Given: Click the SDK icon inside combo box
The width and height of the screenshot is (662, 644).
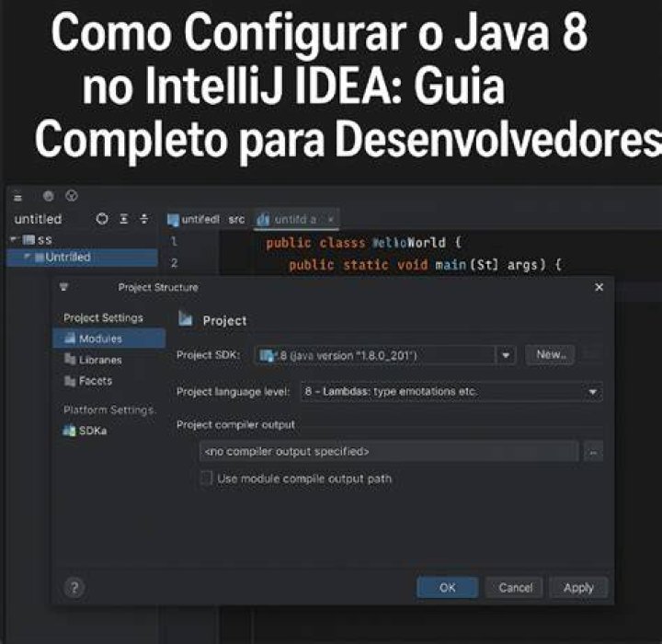Looking at the screenshot, I should pyautogui.click(x=267, y=355).
